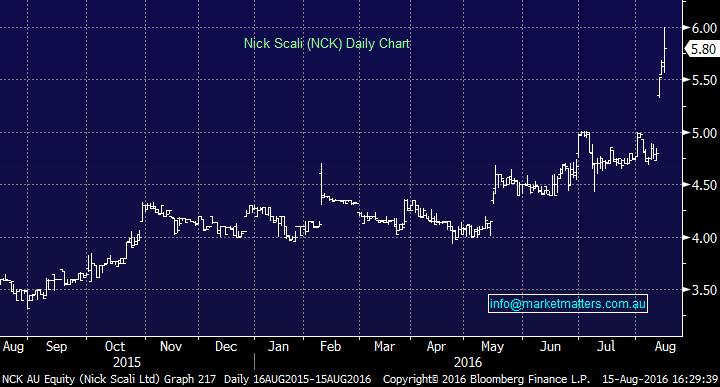Viewport: 720px width, 387px height.
Task: Click the 4.00 price axis label
Action: pos(704,238)
